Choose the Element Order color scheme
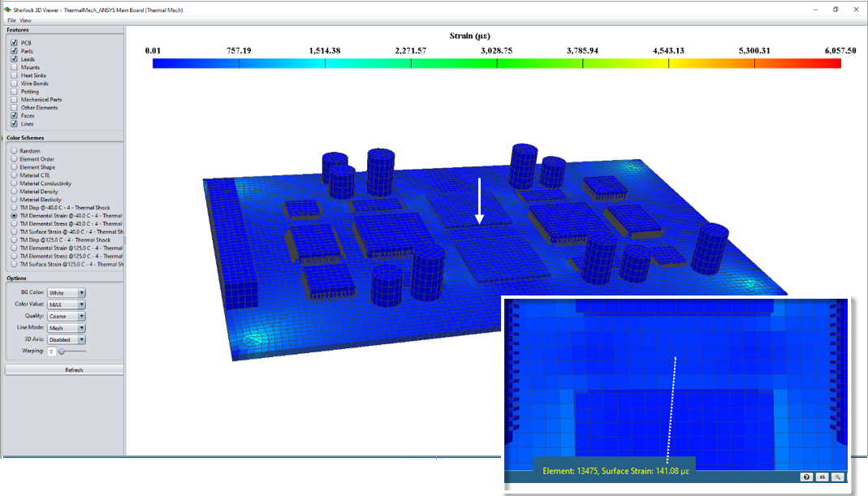Screen dimensions: 868x496 (14, 159)
